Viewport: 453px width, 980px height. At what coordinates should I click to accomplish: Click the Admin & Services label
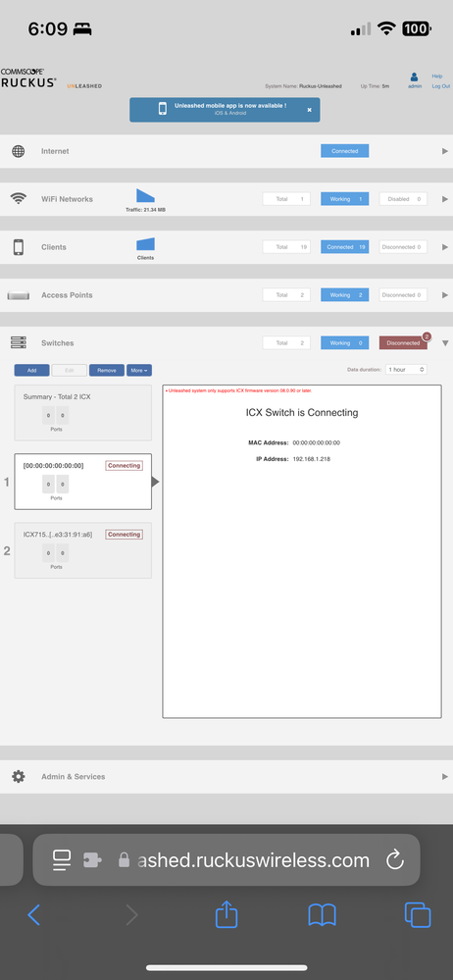[74, 776]
